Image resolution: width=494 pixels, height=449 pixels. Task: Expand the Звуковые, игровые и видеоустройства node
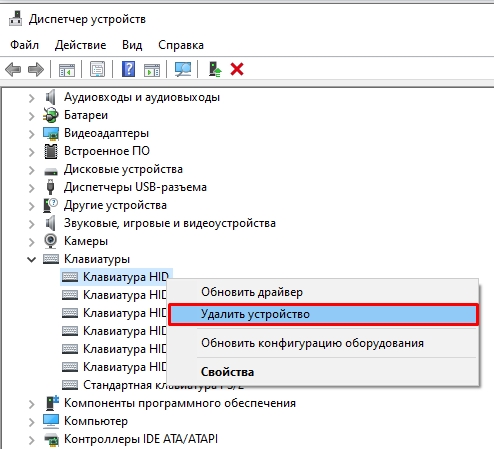coord(32,224)
